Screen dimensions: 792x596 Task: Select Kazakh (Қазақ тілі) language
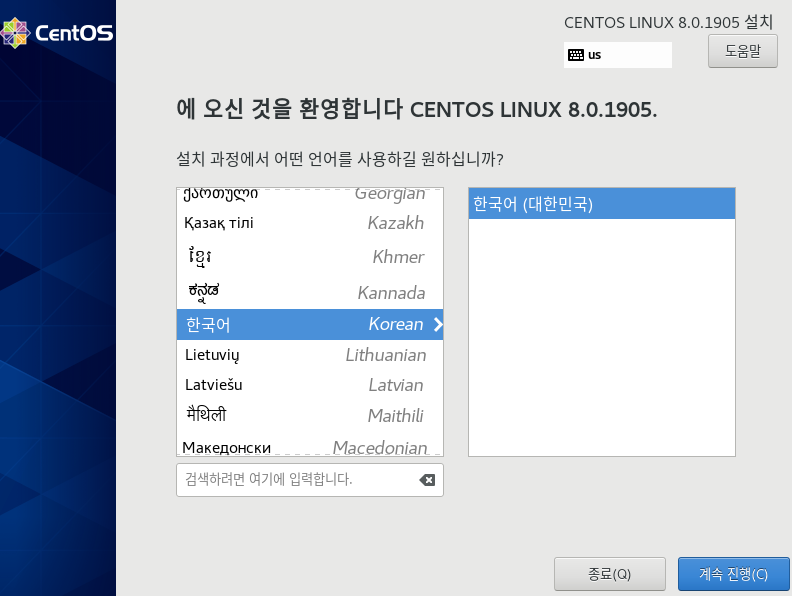point(310,223)
